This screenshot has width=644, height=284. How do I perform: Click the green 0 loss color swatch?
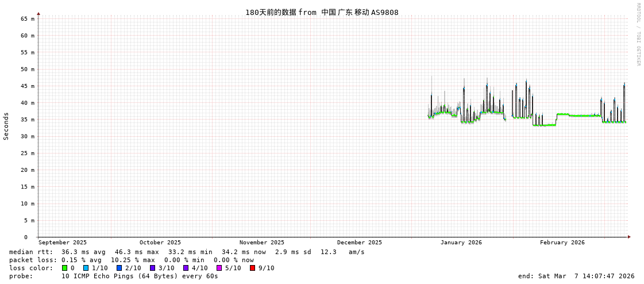tap(64, 268)
